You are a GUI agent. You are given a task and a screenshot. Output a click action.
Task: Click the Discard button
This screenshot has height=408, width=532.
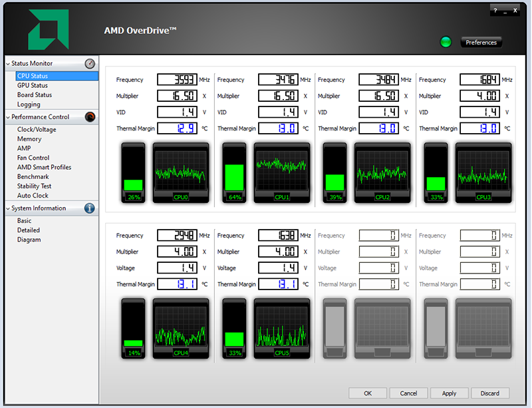point(490,393)
